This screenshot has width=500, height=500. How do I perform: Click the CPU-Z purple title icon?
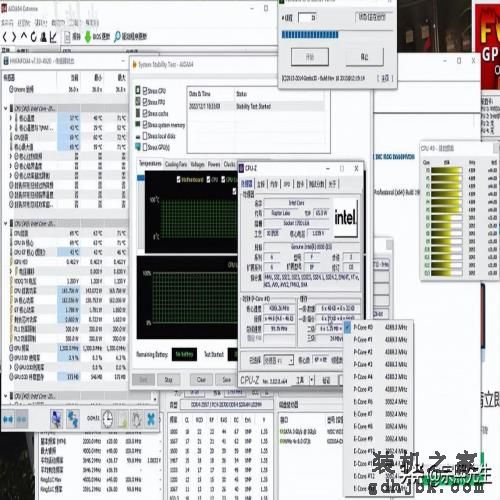click(x=241, y=168)
